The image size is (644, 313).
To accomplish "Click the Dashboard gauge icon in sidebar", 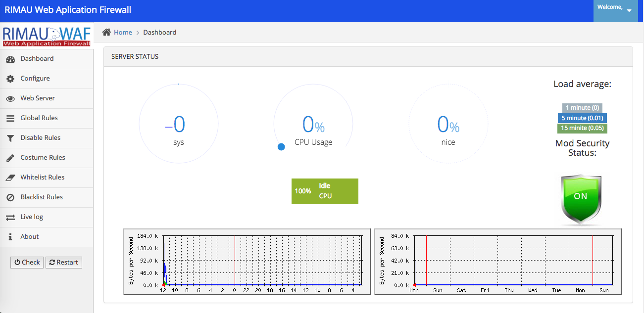I will pyautogui.click(x=10, y=59).
